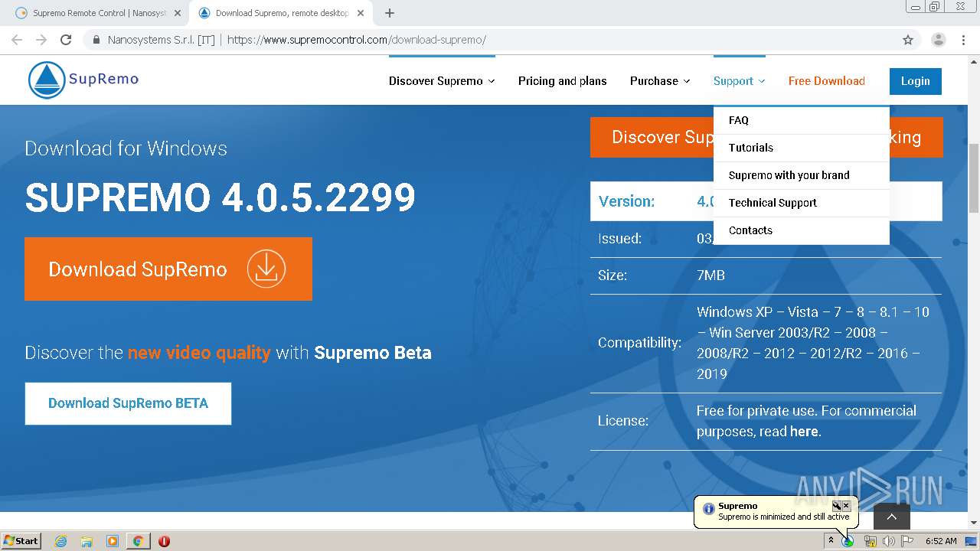Click the Download SupRemo BETA button
Screen dimensions: 980x551
[128, 403]
